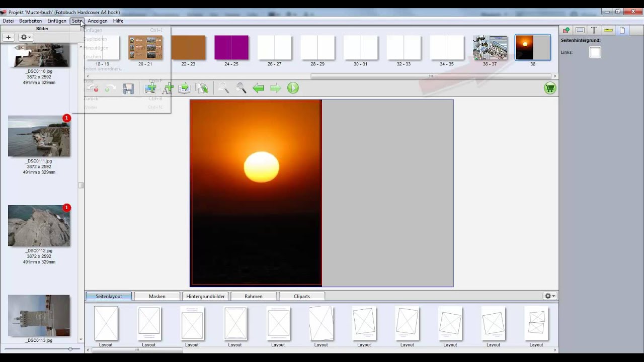Select the sunset photo on the canvas

point(256,193)
